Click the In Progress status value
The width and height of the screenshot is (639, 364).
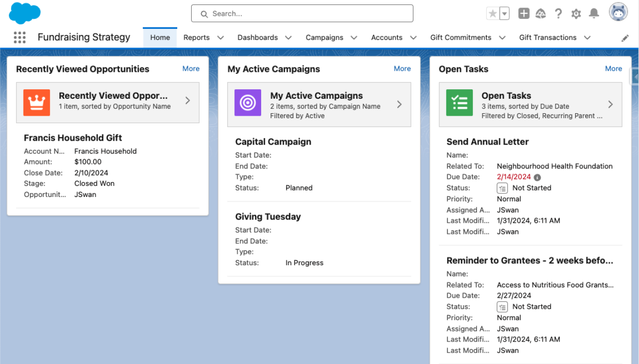tap(305, 263)
